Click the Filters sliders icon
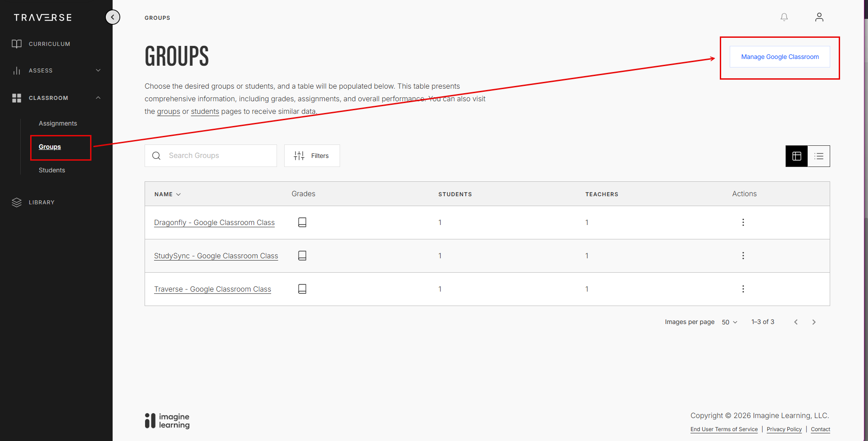This screenshot has width=868, height=441. pyautogui.click(x=299, y=156)
